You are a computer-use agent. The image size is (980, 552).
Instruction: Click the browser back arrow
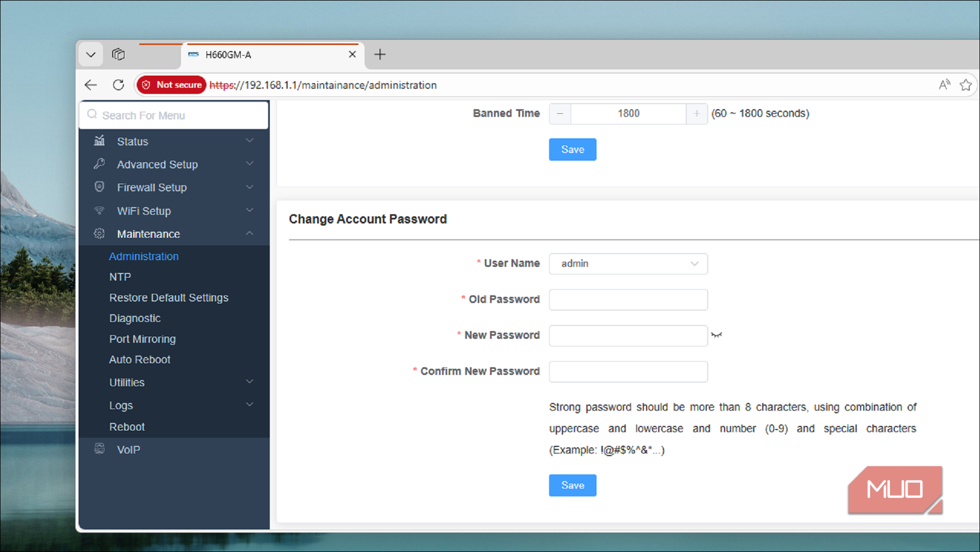pyautogui.click(x=91, y=85)
